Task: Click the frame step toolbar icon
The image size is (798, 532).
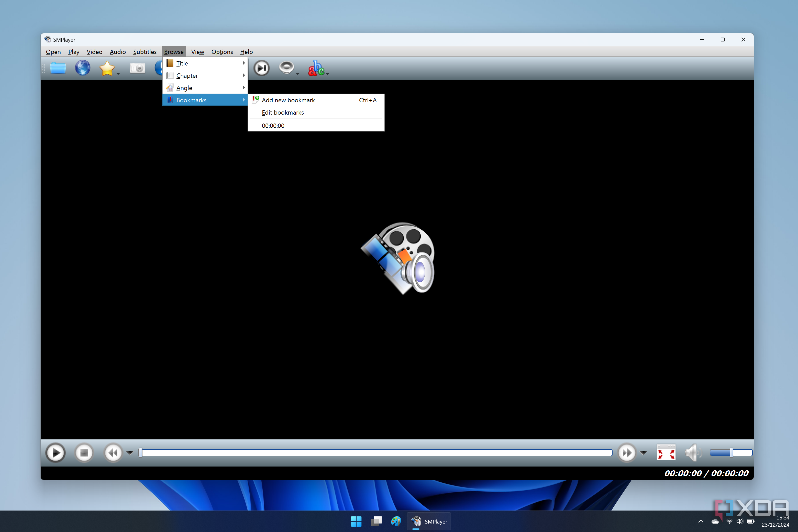Action: [261, 68]
